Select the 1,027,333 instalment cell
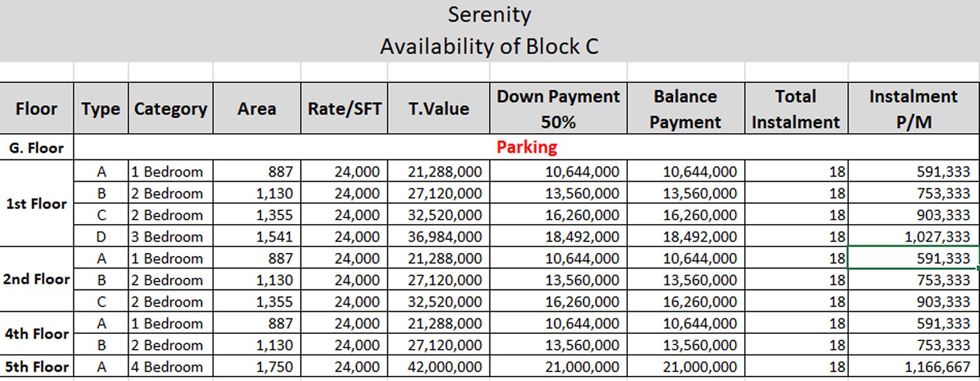This screenshot has width=980, height=381. pos(913,237)
